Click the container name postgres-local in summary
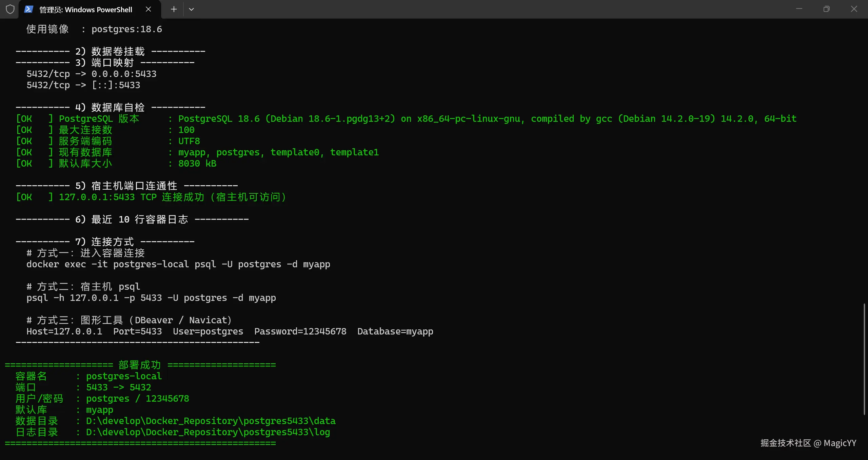Viewport: 868px width, 460px height. pos(124,376)
